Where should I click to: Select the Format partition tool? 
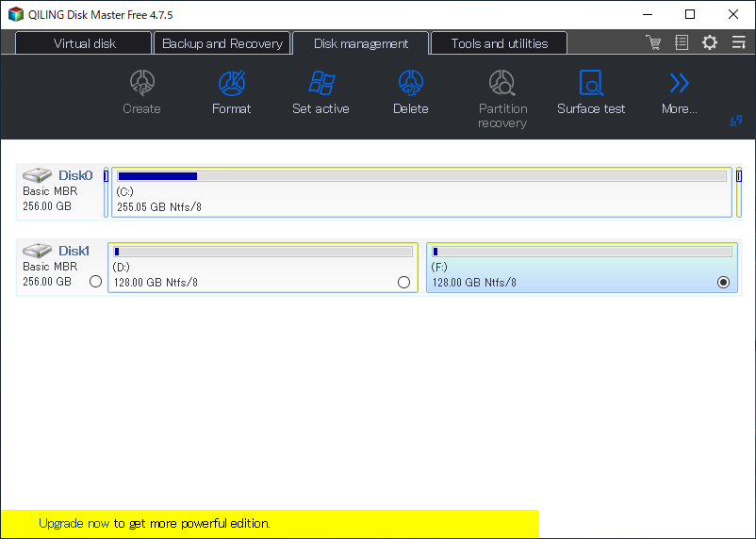click(232, 92)
